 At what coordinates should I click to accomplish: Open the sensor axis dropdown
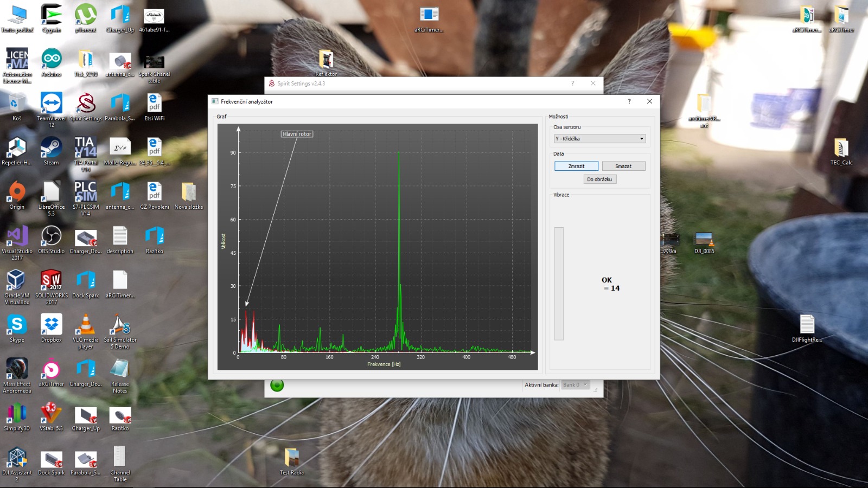(599, 139)
